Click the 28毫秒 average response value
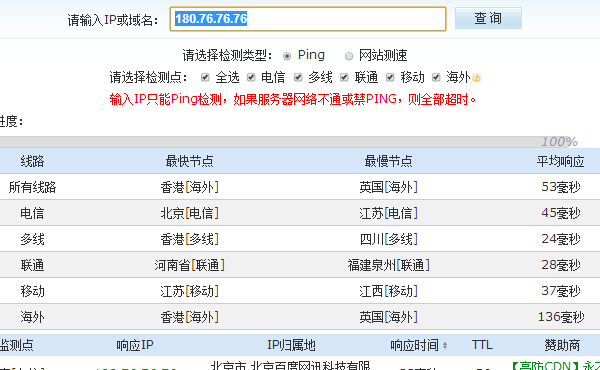This screenshot has width=600, height=370. [x=561, y=265]
